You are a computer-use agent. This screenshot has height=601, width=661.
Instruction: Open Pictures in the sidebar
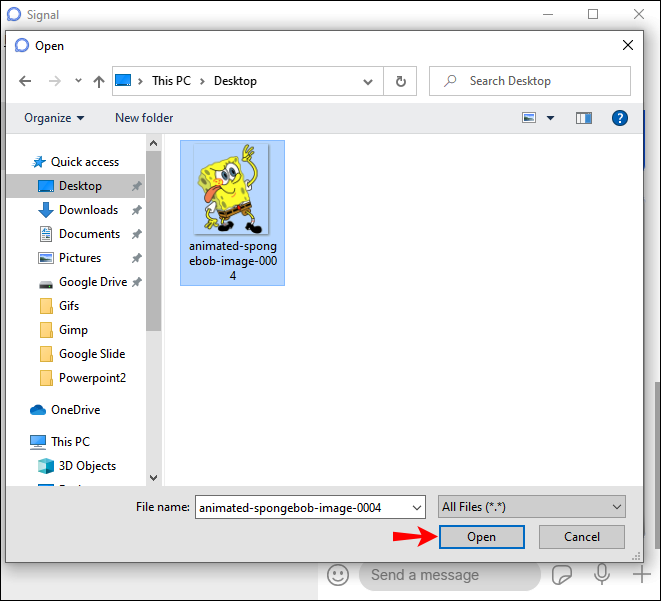70,258
